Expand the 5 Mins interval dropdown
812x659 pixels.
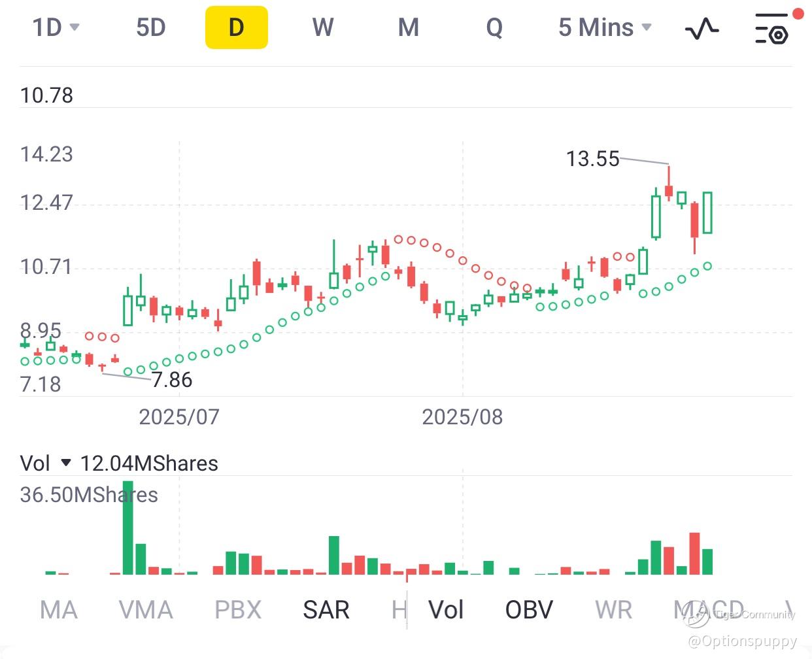click(x=605, y=27)
